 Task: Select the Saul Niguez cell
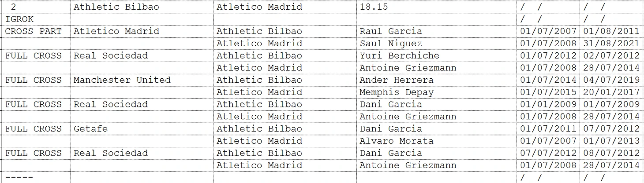tap(436, 44)
